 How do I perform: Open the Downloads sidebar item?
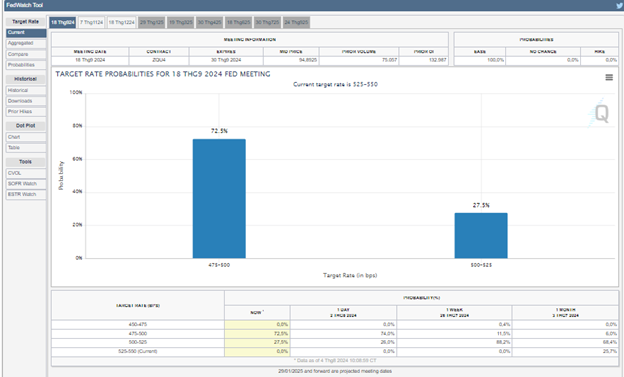tap(26, 101)
